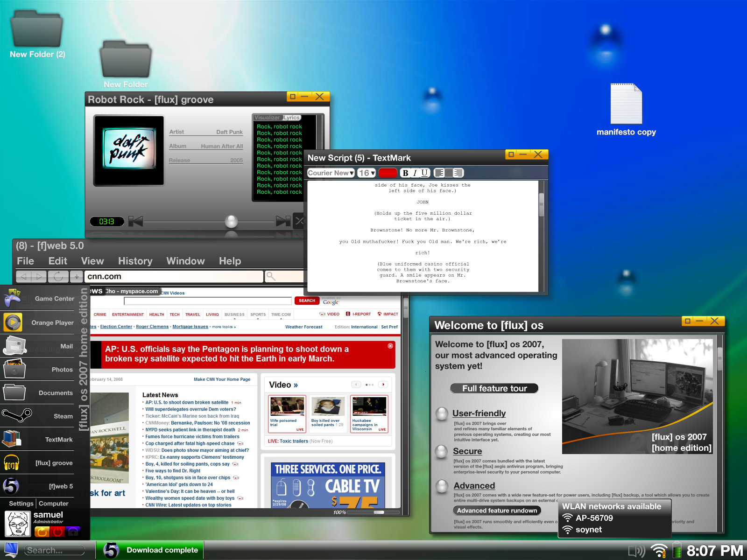Screen dimensions: 747x560
Task: Open the New Folder (2) desktop folder
Action: [37, 35]
